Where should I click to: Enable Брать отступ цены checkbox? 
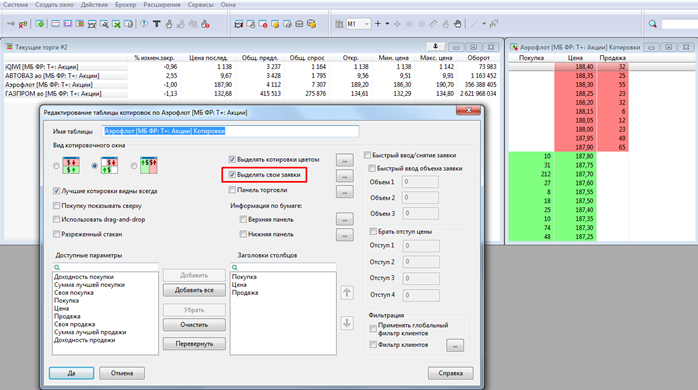(373, 232)
